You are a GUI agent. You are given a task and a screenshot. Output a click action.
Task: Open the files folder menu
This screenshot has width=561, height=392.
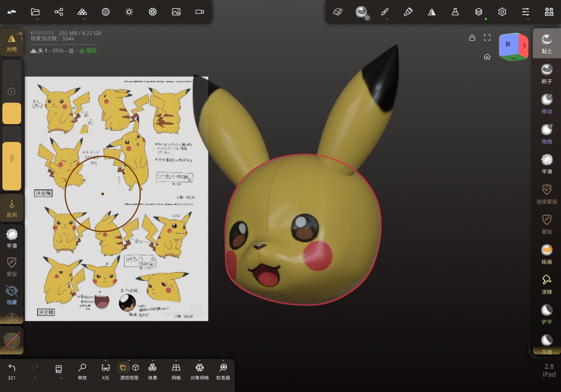coord(35,12)
